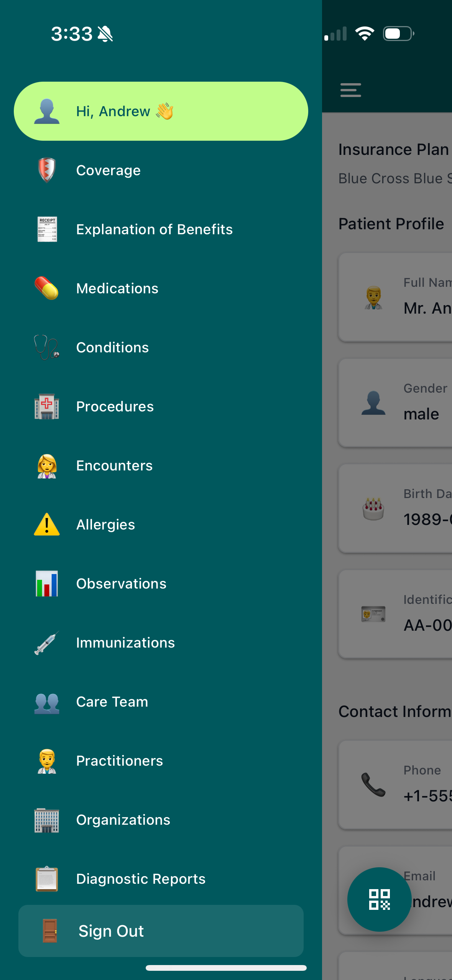This screenshot has width=452, height=980.
Task: Select the Gender profile card
Action: tap(395, 403)
